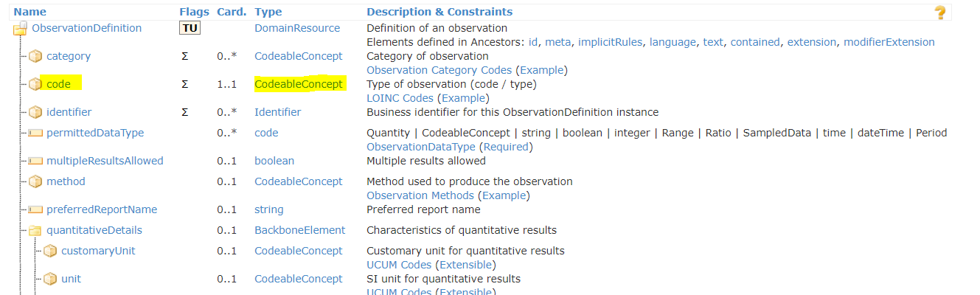Click the cube icon beside code
The height and width of the screenshot is (295, 980).
click(35, 85)
